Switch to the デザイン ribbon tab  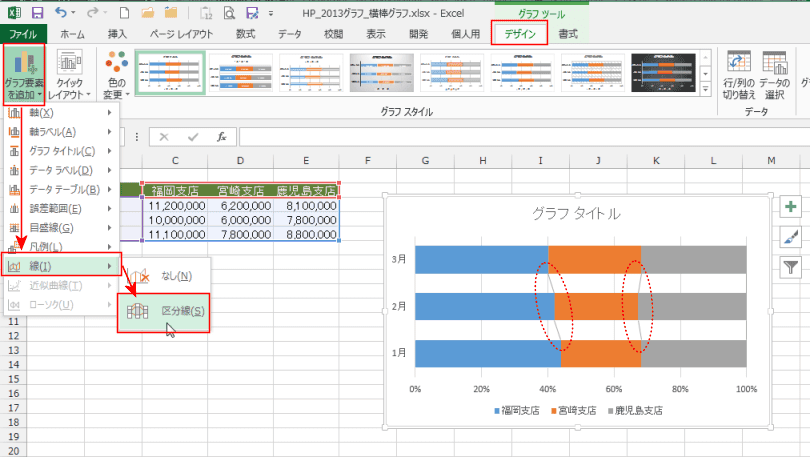click(x=520, y=34)
